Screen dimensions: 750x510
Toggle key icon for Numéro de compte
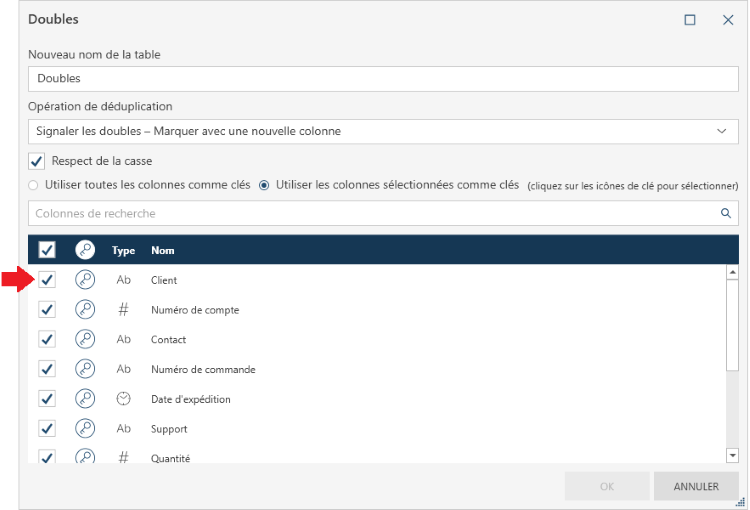tap(85, 310)
